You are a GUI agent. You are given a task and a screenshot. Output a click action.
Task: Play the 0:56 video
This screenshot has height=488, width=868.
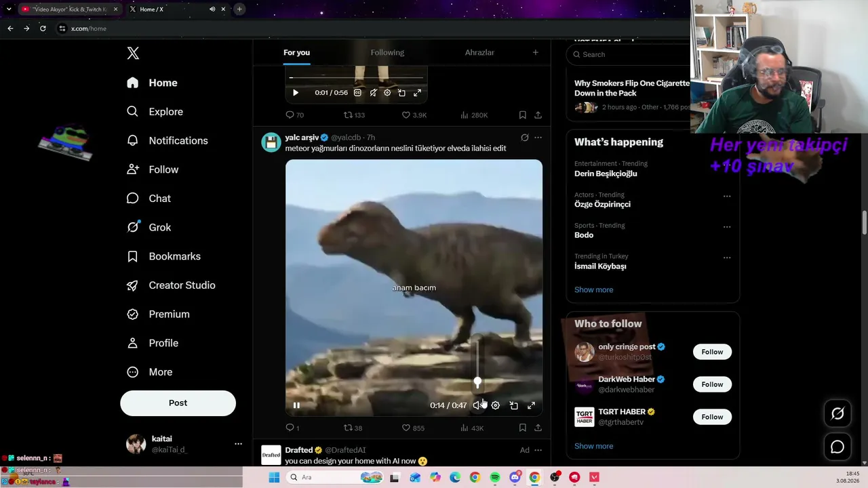click(295, 93)
